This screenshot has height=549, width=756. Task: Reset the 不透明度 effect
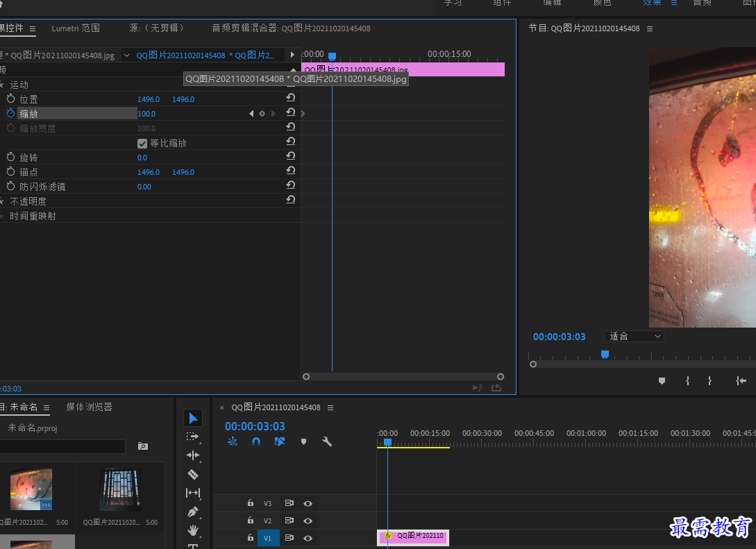coord(290,200)
